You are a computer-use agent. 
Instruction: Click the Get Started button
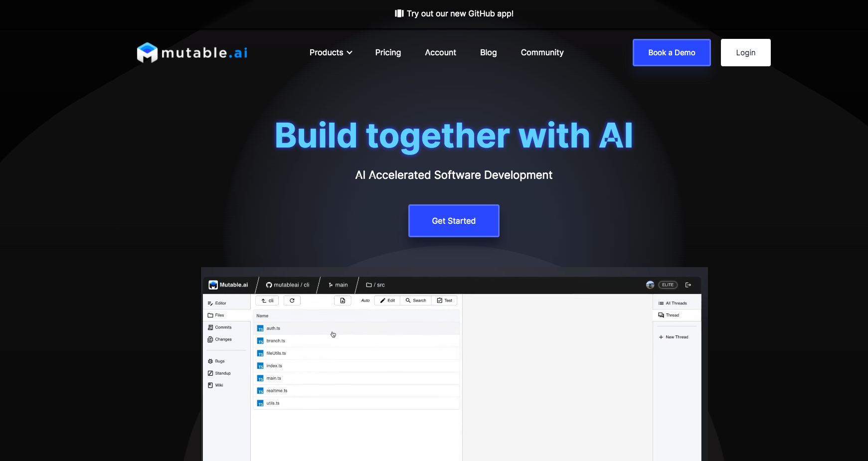(x=453, y=220)
